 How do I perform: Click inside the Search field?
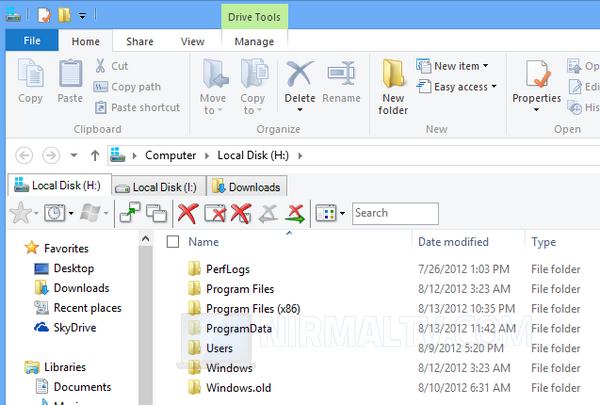(x=395, y=213)
